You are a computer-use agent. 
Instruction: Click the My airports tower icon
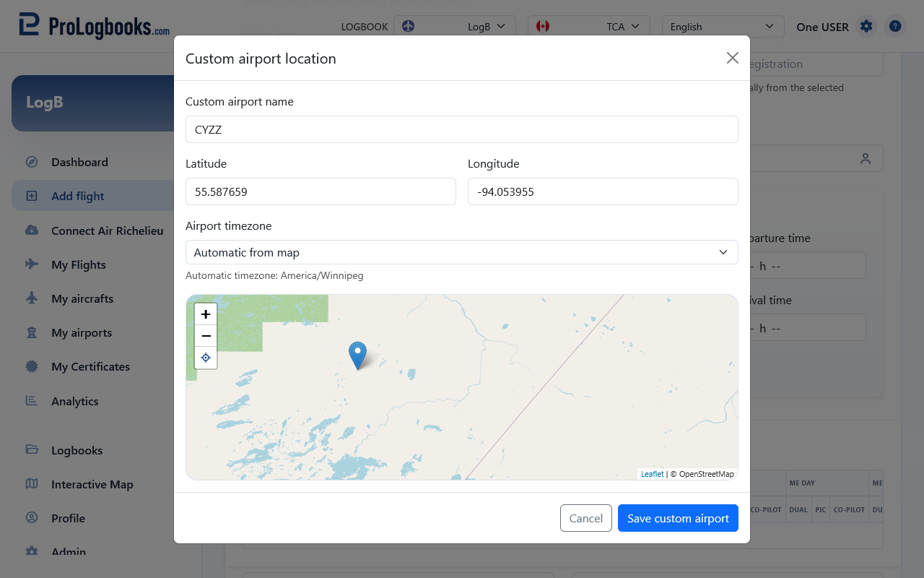click(x=32, y=332)
